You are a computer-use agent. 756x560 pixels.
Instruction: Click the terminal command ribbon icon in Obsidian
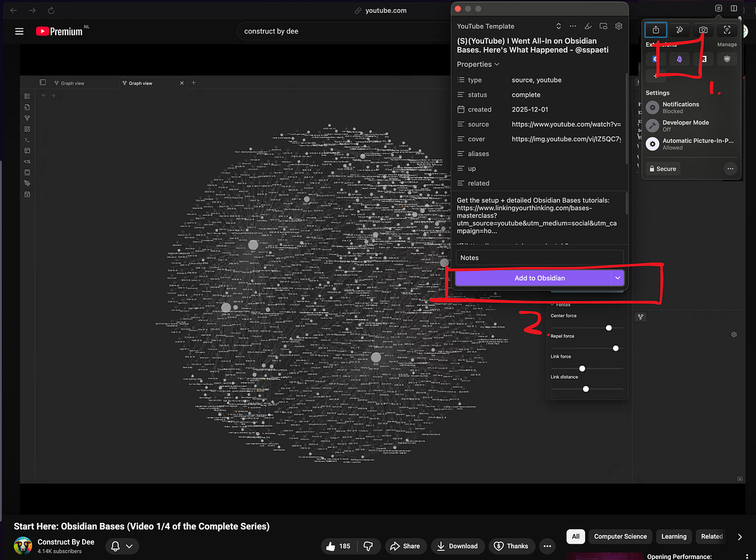(x=27, y=140)
